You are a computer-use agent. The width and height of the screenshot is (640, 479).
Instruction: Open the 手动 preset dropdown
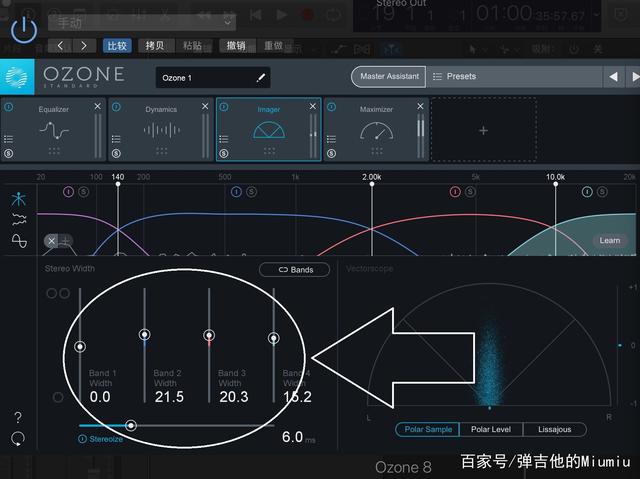point(142,22)
